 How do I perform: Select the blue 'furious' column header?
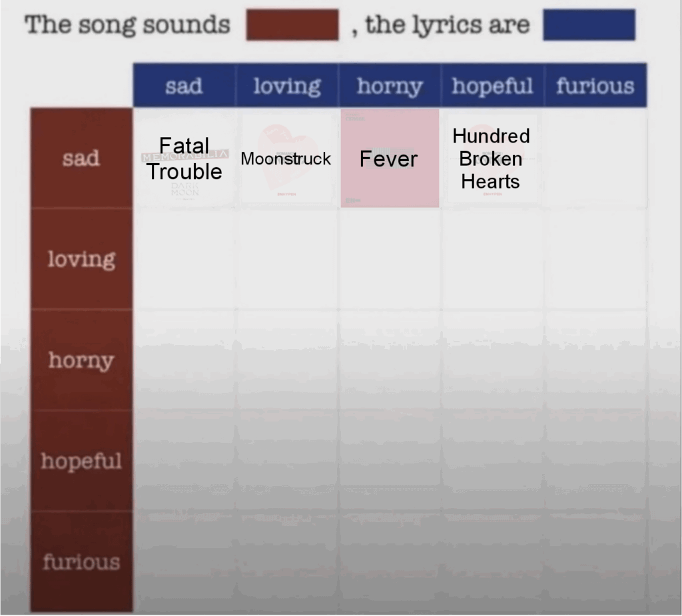coord(595,86)
